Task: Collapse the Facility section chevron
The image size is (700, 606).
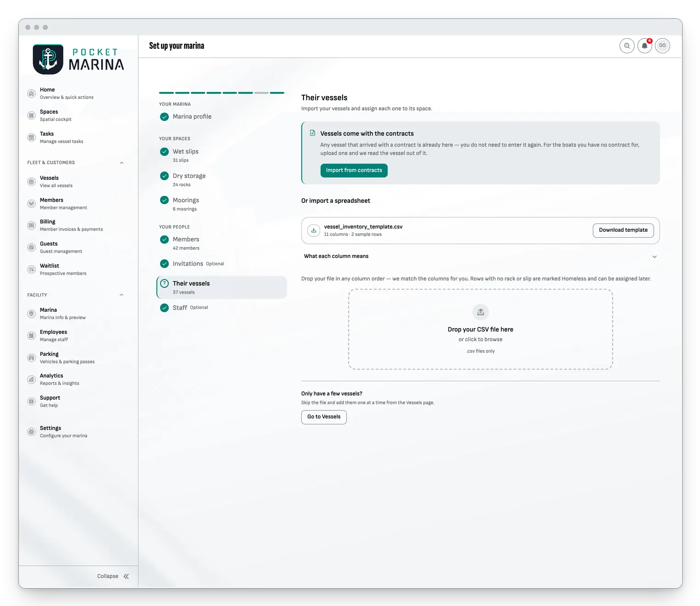Action: [121, 295]
